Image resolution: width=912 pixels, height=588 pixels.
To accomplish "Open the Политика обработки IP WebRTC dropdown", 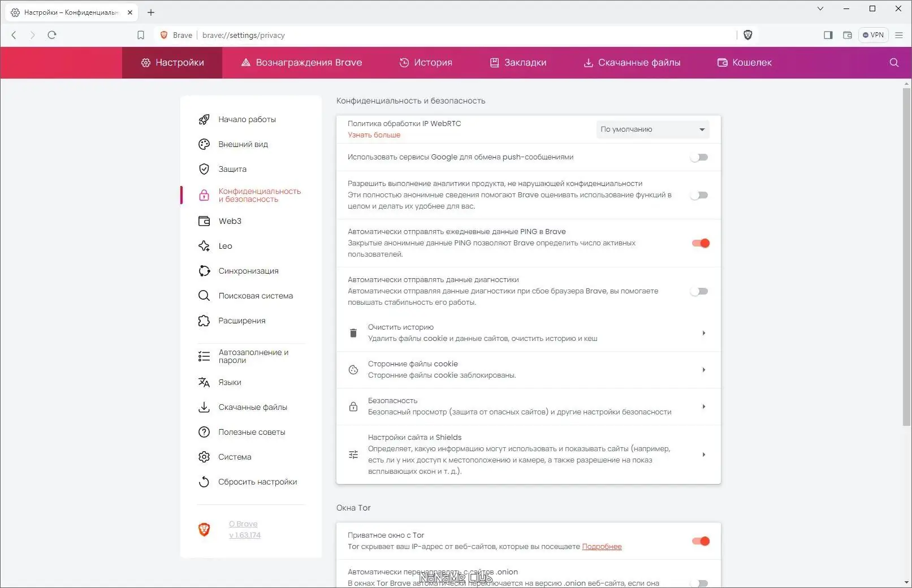I will coord(652,129).
